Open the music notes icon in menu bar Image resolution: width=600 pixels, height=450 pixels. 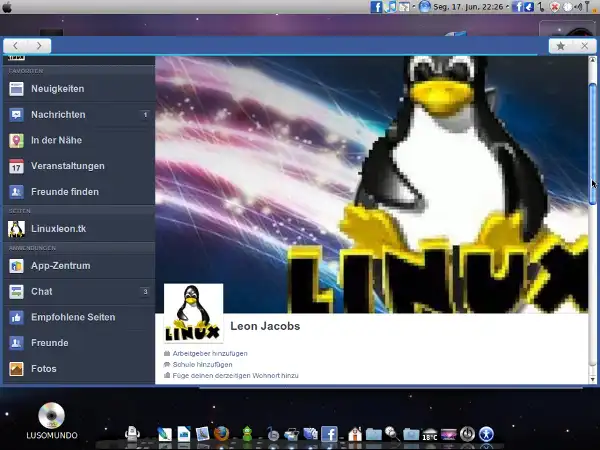pyautogui.click(x=390, y=7)
